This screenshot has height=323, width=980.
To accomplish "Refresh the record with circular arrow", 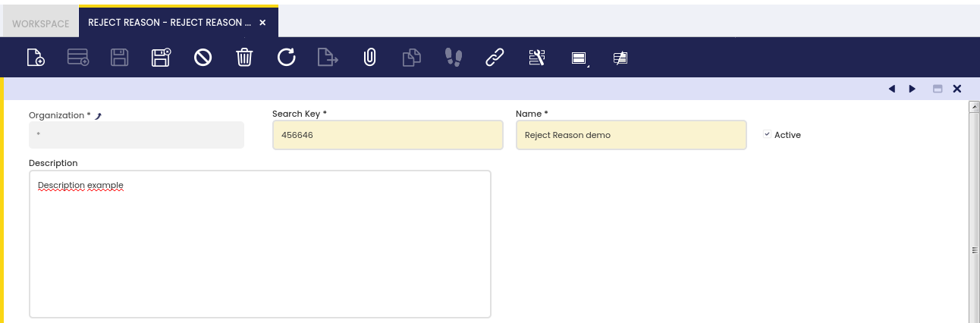I will click(x=286, y=58).
